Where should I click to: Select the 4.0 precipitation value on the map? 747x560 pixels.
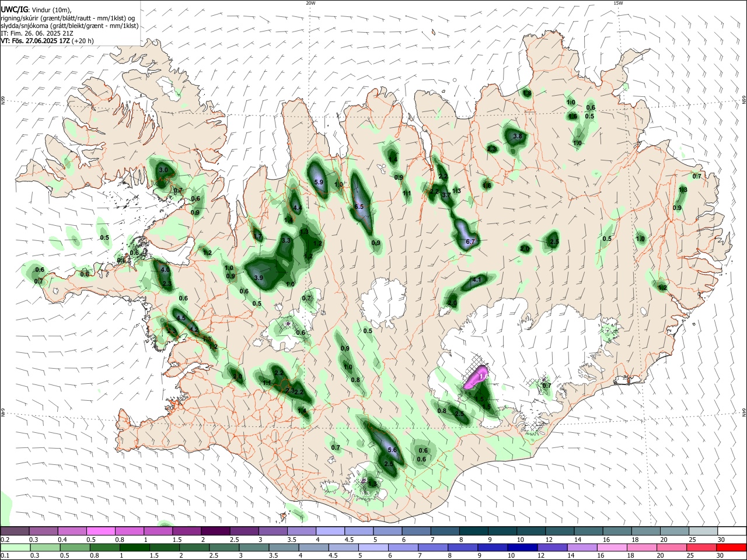point(165,270)
